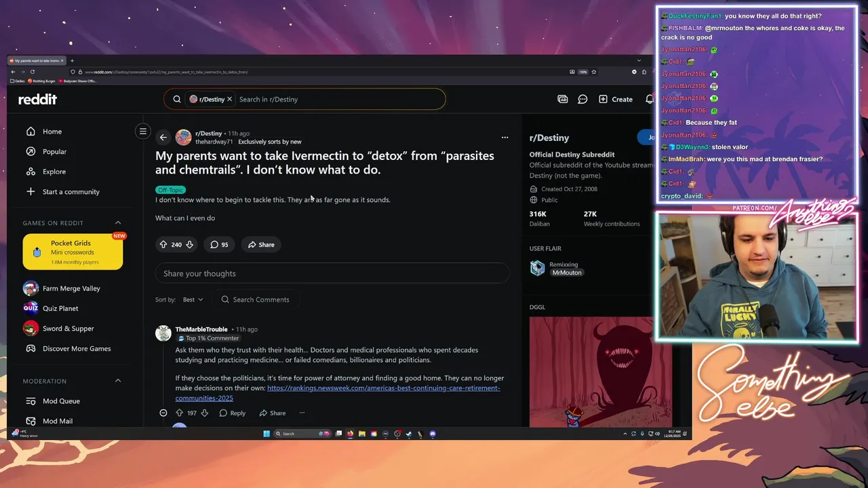Click Search Comments field

click(255, 300)
